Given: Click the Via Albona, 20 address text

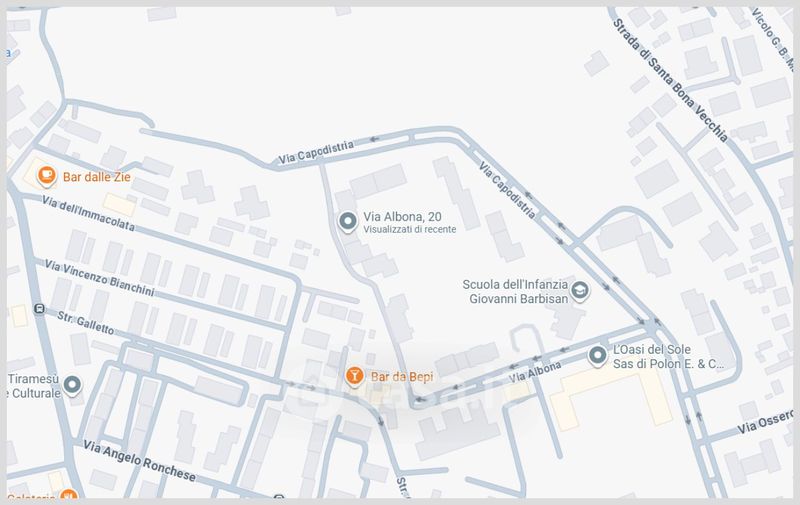Looking at the screenshot, I should click(402, 217).
